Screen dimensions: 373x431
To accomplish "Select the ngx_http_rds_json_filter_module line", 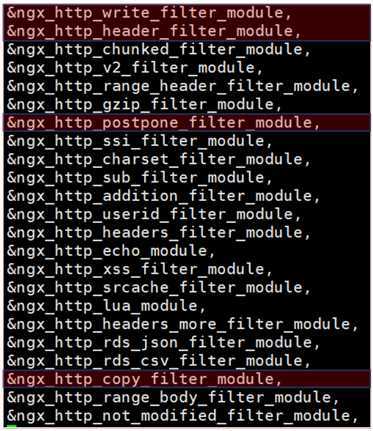I will pos(163,343).
